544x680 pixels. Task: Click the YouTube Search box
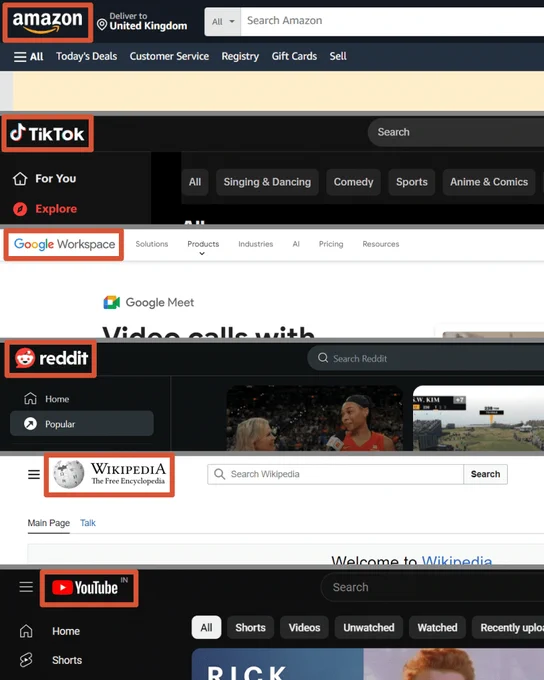[432, 587]
